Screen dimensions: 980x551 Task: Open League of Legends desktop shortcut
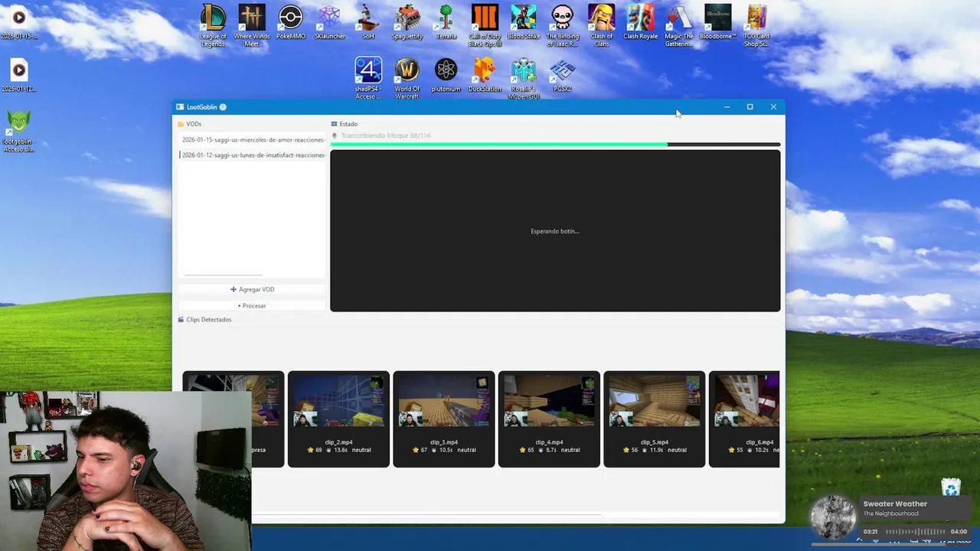[x=213, y=25]
